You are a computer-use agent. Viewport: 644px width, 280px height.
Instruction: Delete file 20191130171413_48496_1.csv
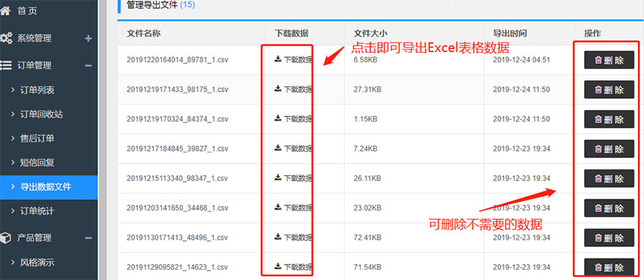(609, 237)
